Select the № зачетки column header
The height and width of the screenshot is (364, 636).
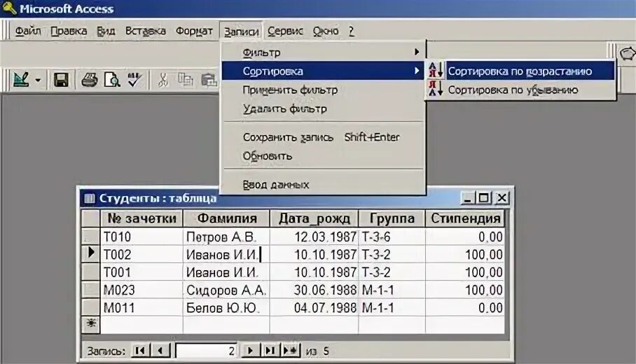141,218
